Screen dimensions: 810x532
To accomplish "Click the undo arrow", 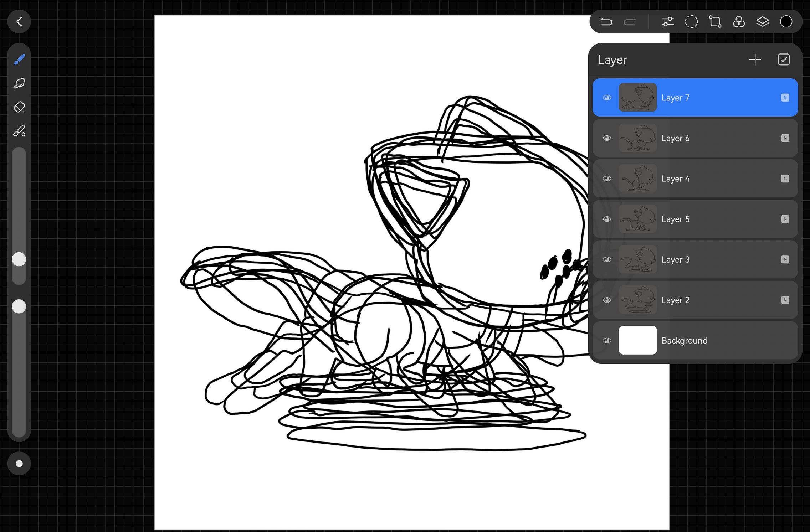I will click(606, 22).
